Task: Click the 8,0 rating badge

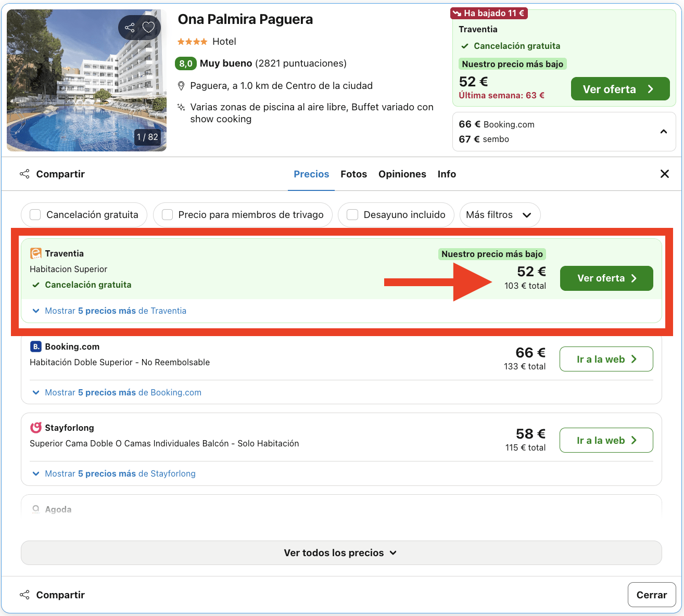Action: click(186, 63)
